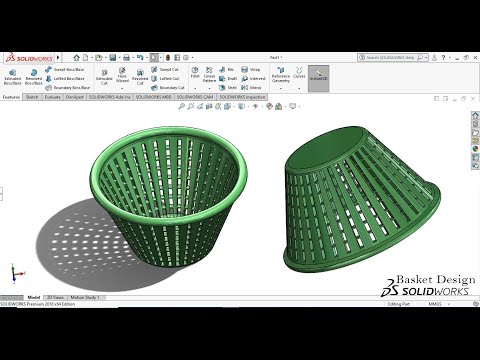Open dropdown arrow next to Save icon

pos(119,58)
